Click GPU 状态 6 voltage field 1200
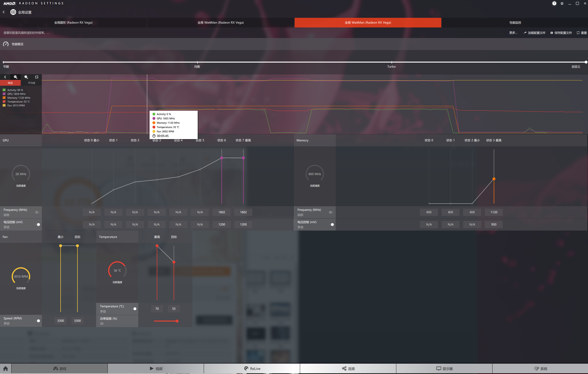 (x=222, y=224)
